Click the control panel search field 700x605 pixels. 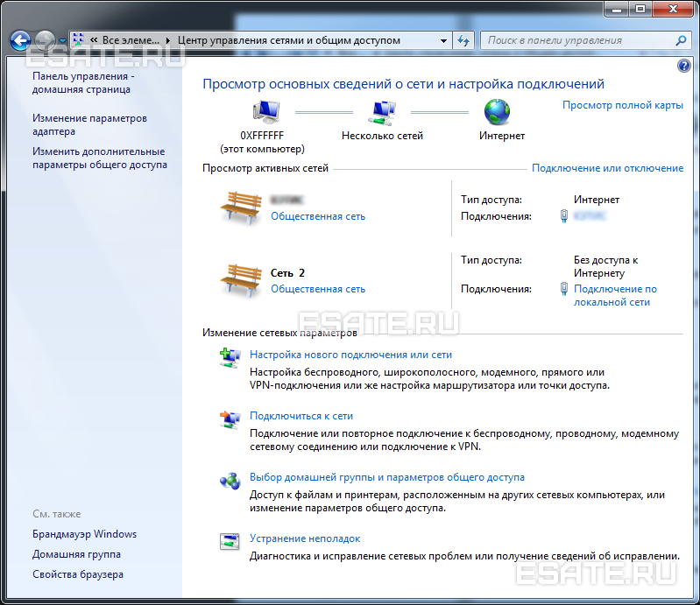[578, 40]
